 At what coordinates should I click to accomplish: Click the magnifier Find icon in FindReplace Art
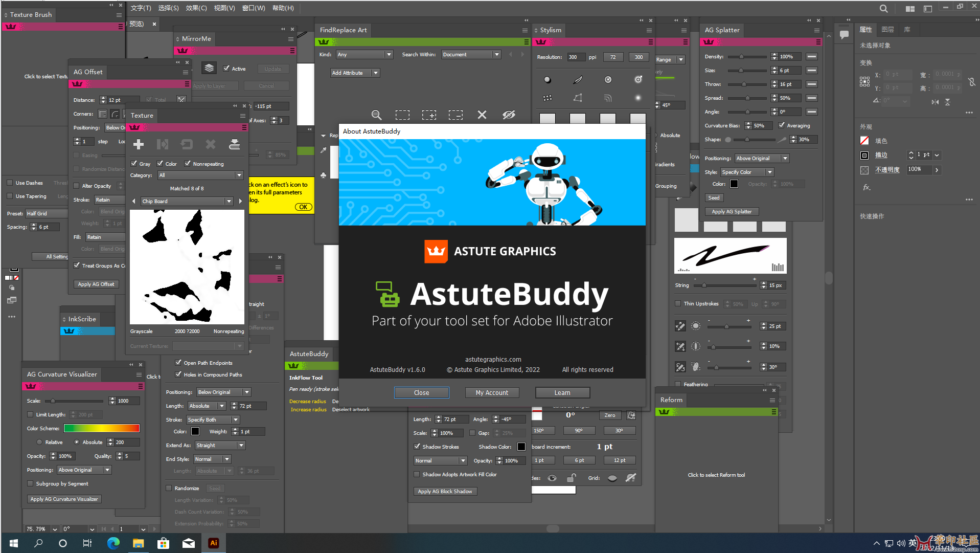point(376,115)
